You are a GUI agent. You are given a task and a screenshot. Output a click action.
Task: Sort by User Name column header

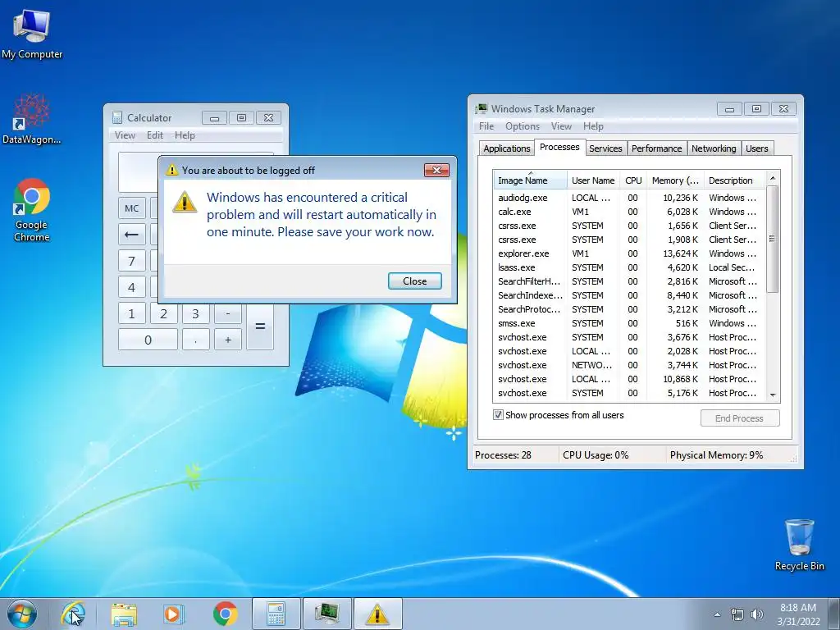pos(593,180)
